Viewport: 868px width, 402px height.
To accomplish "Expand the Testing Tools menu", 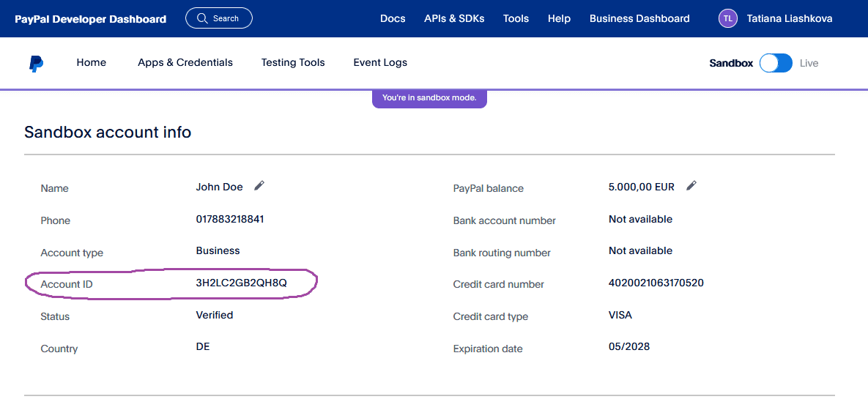I will tap(293, 63).
